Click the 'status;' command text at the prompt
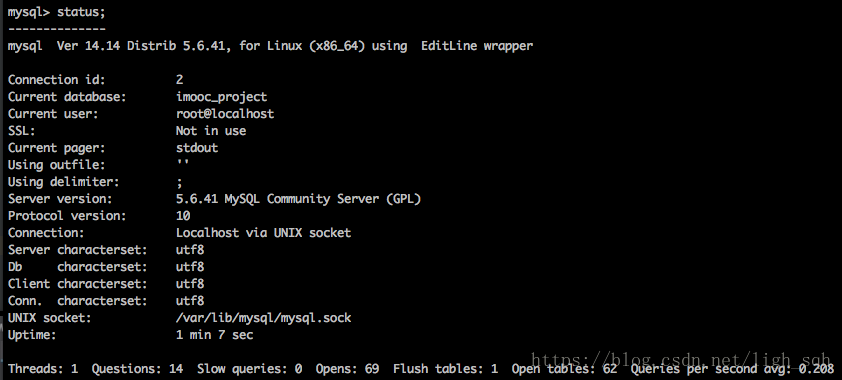This screenshot has height=380, width=842. (77, 12)
